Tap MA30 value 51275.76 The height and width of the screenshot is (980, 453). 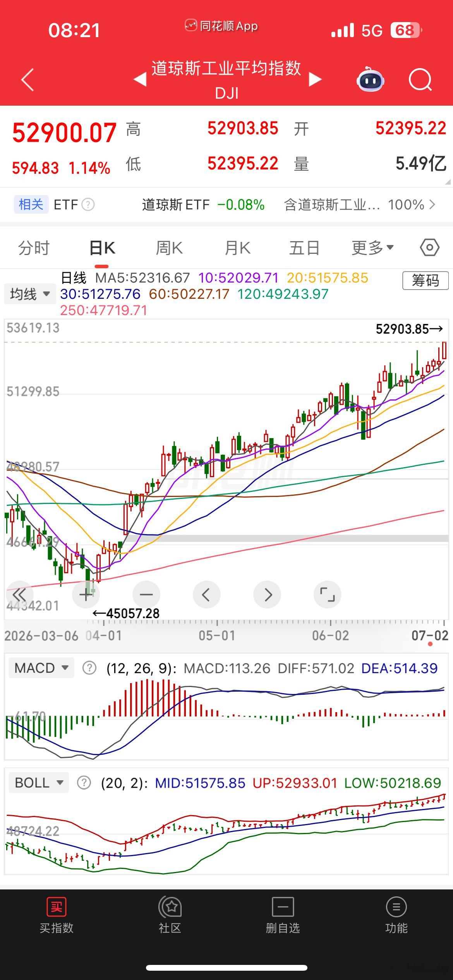pos(100,294)
